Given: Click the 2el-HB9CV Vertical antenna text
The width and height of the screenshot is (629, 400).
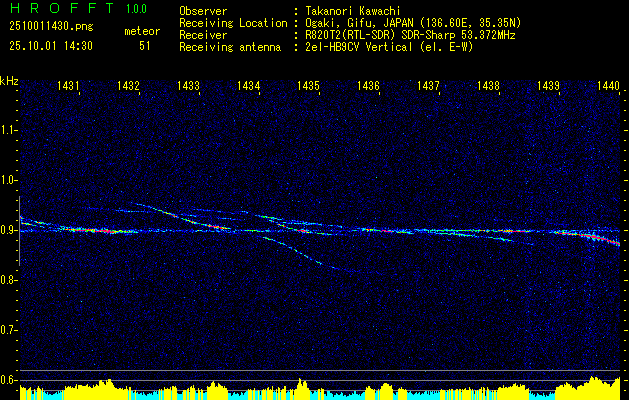Looking at the screenshot, I should coord(389,47).
